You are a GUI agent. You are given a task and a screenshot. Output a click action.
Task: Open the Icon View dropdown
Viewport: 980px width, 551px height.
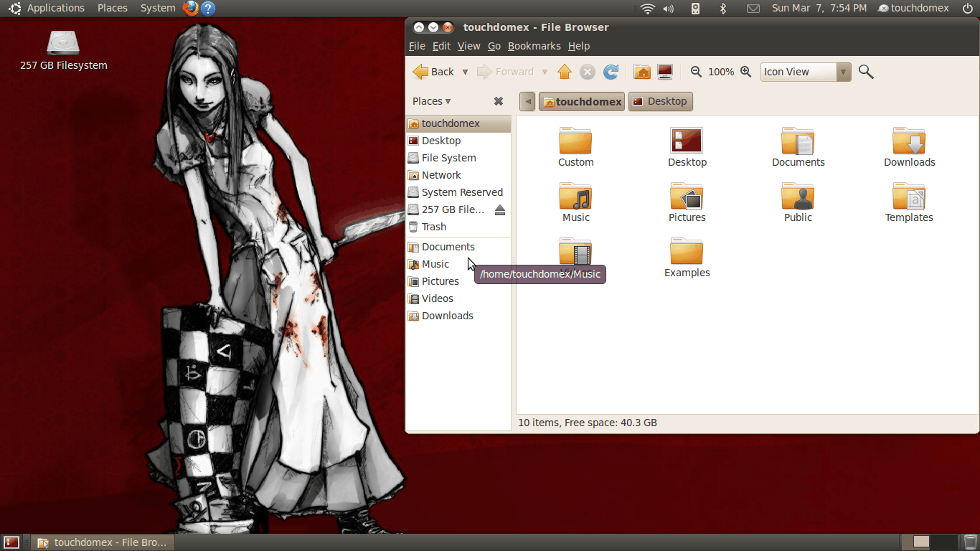click(x=805, y=72)
